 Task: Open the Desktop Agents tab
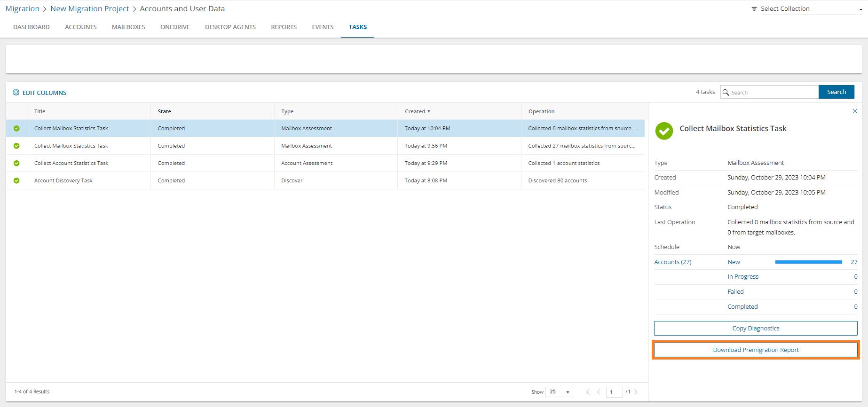coord(230,27)
